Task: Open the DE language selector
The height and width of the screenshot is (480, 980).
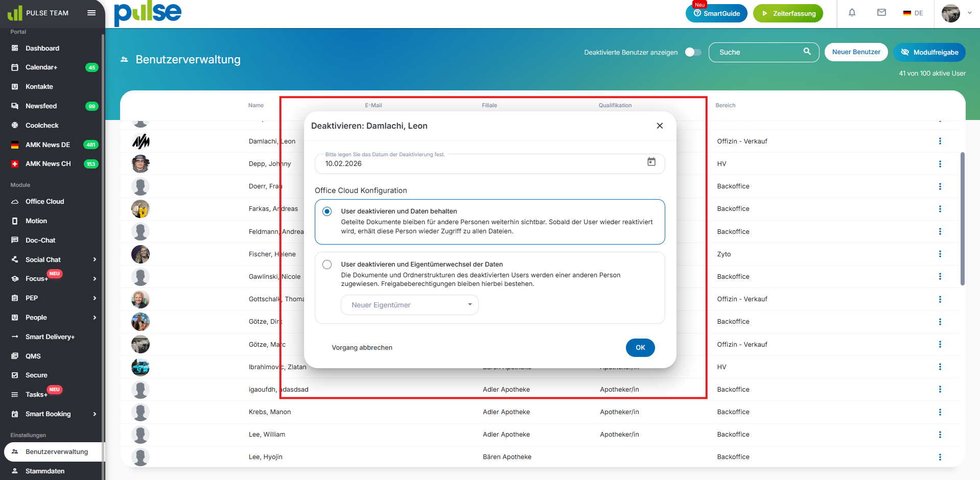Action: pyautogui.click(x=913, y=13)
